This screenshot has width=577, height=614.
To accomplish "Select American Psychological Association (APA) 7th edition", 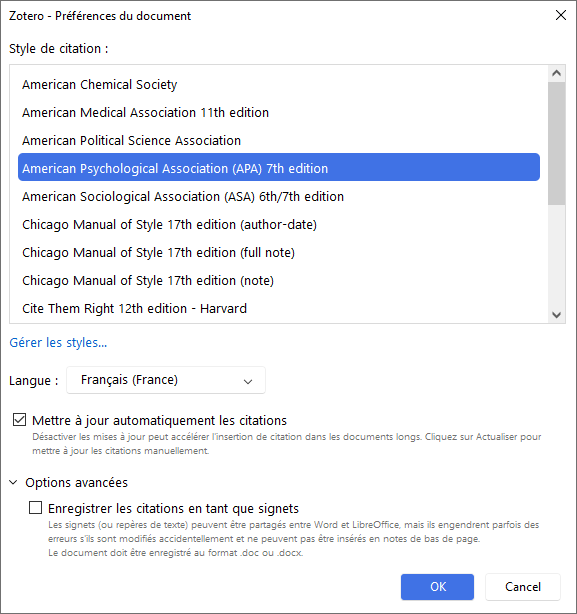I will 279,168.
